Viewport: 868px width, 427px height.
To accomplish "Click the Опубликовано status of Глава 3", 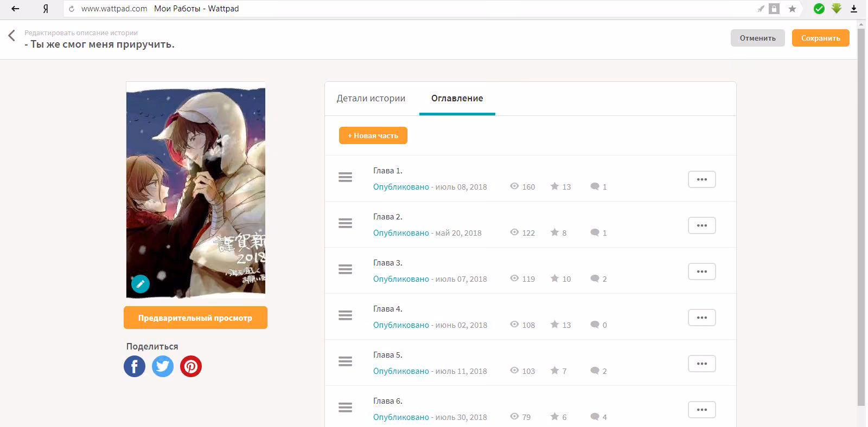I will 401,279.
